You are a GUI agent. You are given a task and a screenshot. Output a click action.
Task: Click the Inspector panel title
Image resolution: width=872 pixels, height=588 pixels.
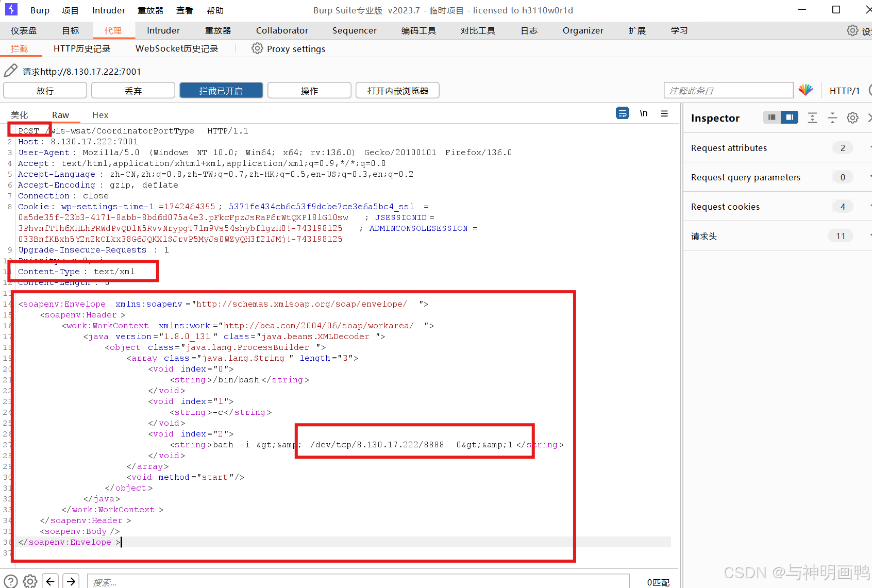(x=715, y=117)
